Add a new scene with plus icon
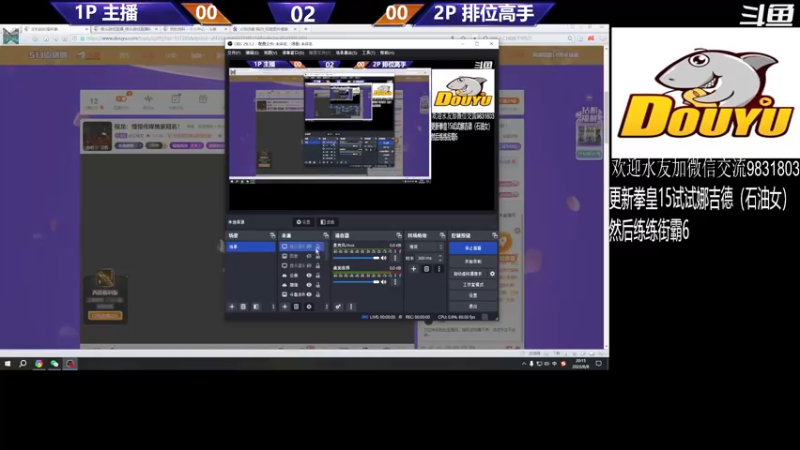Image resolution: width=800 pixels, height=450 pixels. click(232, 307)
